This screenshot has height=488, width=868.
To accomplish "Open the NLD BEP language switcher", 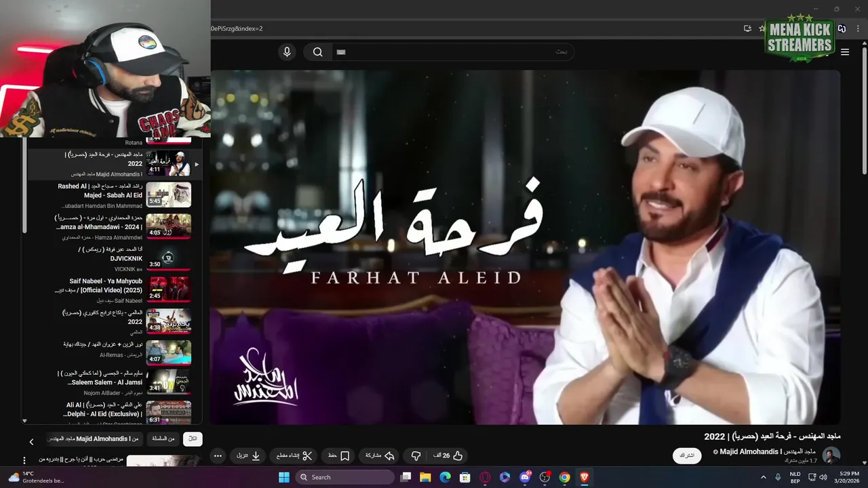I will pyautogui.click(x=795, y=477).
